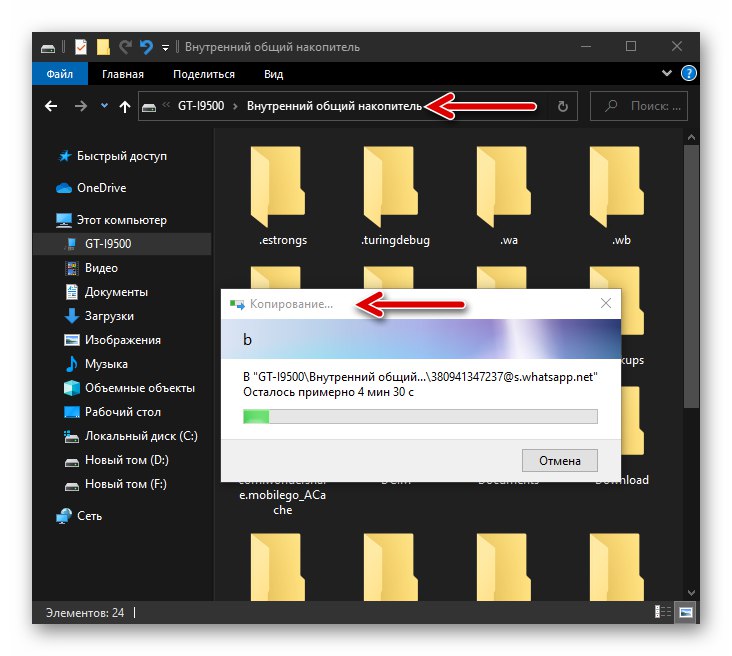732x656 pixels.
Task: Open the Вид ribbon tab
Action: tap(273, 74)
